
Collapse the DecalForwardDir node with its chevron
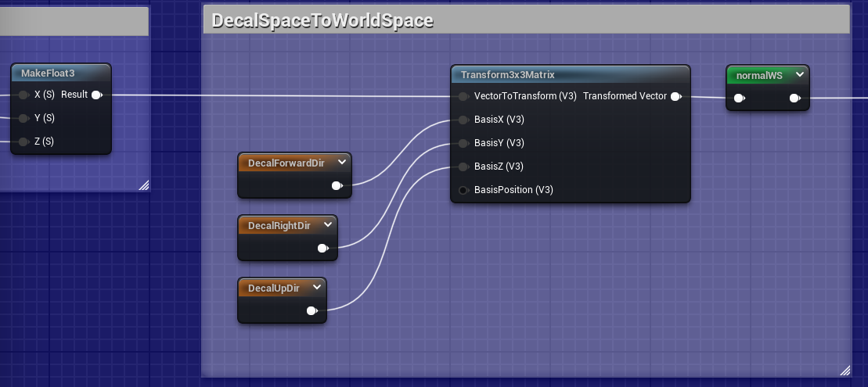(x=342, y=162)
